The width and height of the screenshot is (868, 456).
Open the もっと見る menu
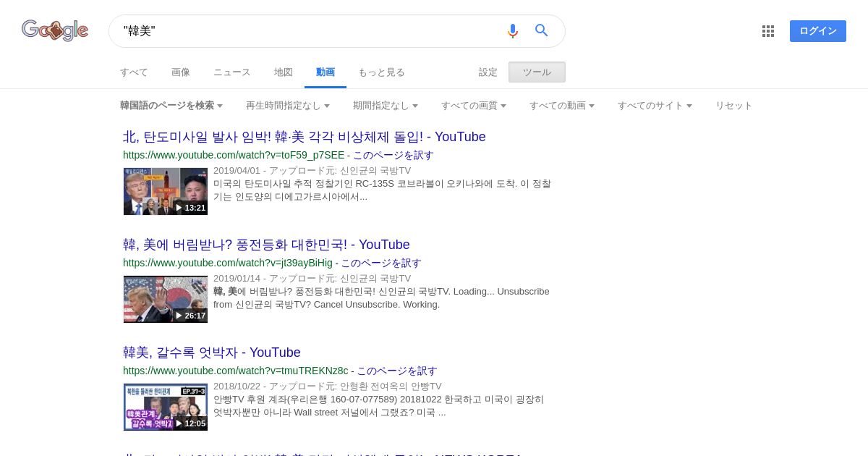(x=381, y=72)
